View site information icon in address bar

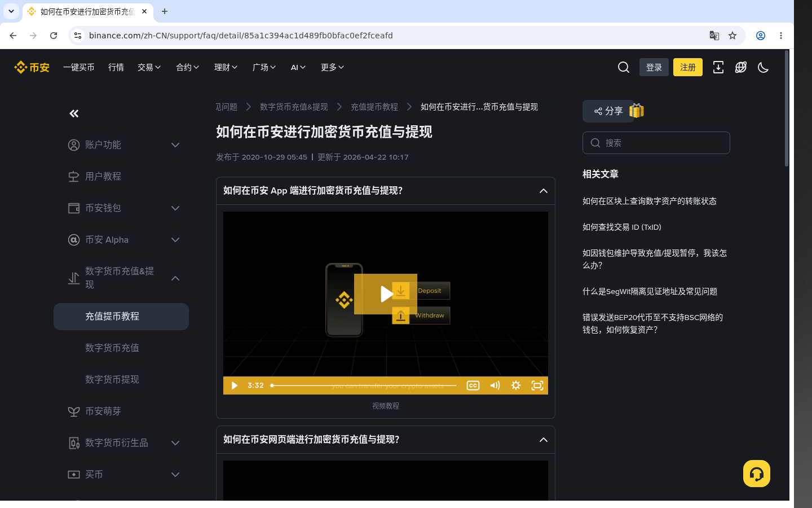[78, 36]
